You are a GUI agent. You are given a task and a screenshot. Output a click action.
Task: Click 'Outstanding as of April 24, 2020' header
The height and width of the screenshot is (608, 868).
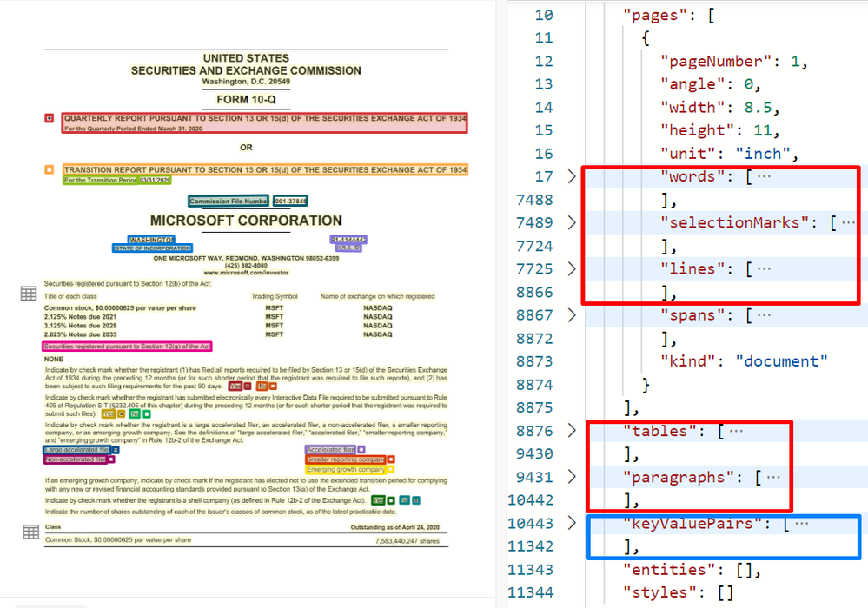[x=394, y=527]
